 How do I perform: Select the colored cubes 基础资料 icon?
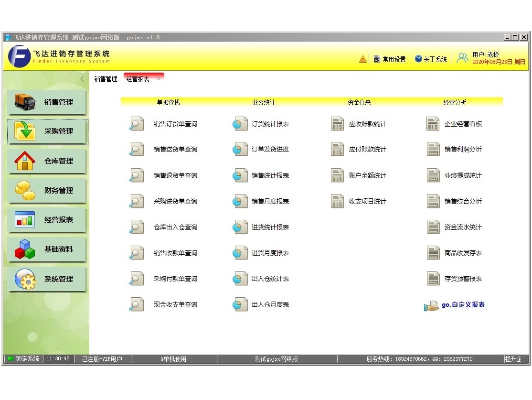pyautogui.click(x=25, y=249)
